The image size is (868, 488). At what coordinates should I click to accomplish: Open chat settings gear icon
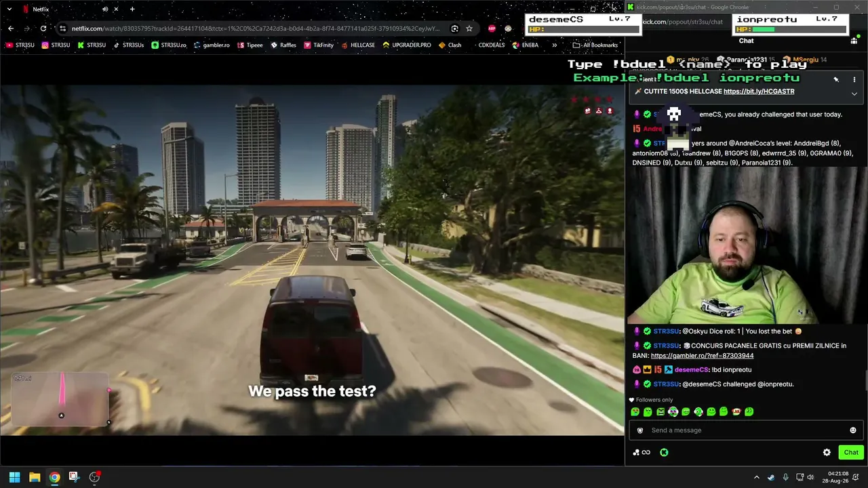click(827, 453)
